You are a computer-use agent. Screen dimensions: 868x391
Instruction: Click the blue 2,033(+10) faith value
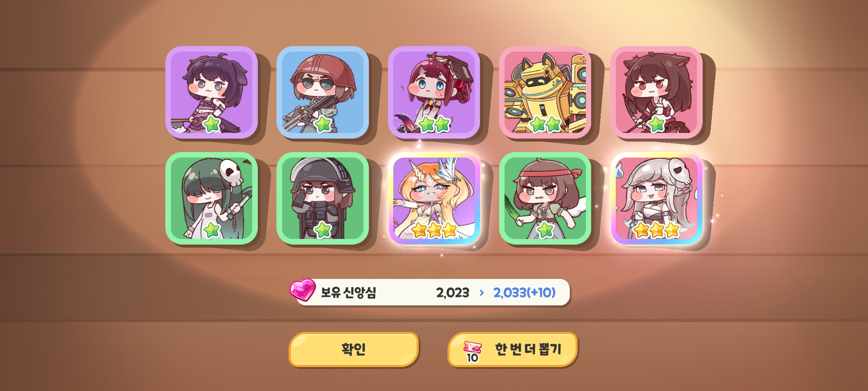point(524,293)
